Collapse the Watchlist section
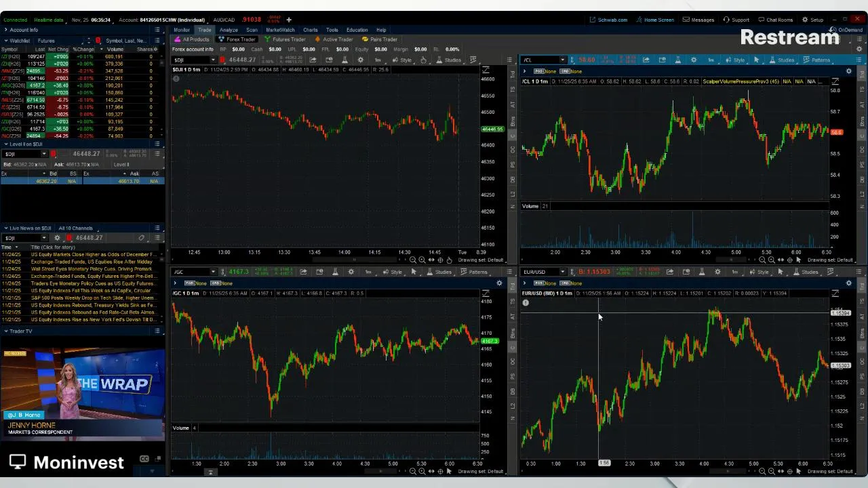This screenshot has width=868, height=488. (x=5, y=41)
